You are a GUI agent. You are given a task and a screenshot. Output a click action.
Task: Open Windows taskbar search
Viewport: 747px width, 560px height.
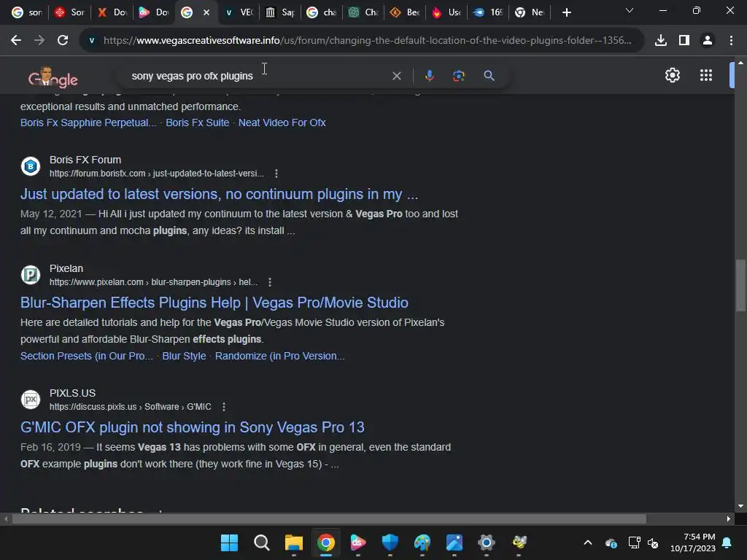pyautogui.click(x=261, y=542)
